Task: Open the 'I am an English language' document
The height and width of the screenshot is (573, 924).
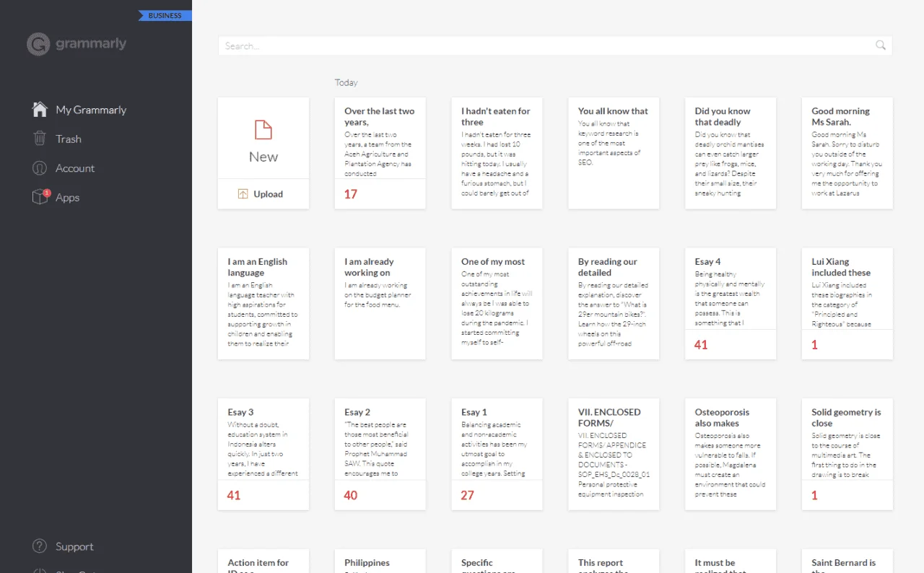Action: click(x=263, y=304)
